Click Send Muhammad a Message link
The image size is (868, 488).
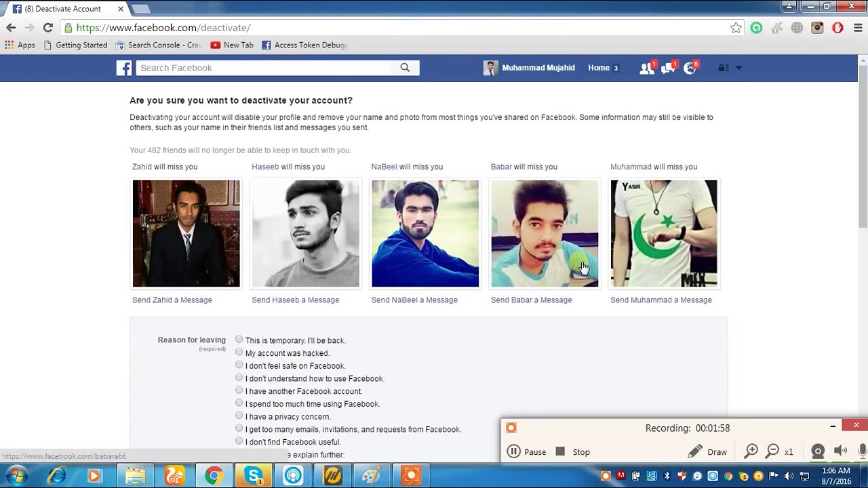point(661,300)
